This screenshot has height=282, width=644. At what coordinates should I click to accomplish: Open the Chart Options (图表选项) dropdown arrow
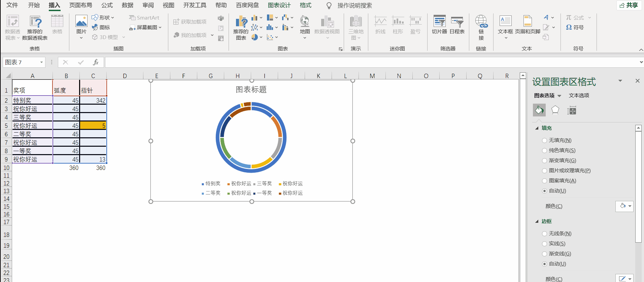point(560,96)
